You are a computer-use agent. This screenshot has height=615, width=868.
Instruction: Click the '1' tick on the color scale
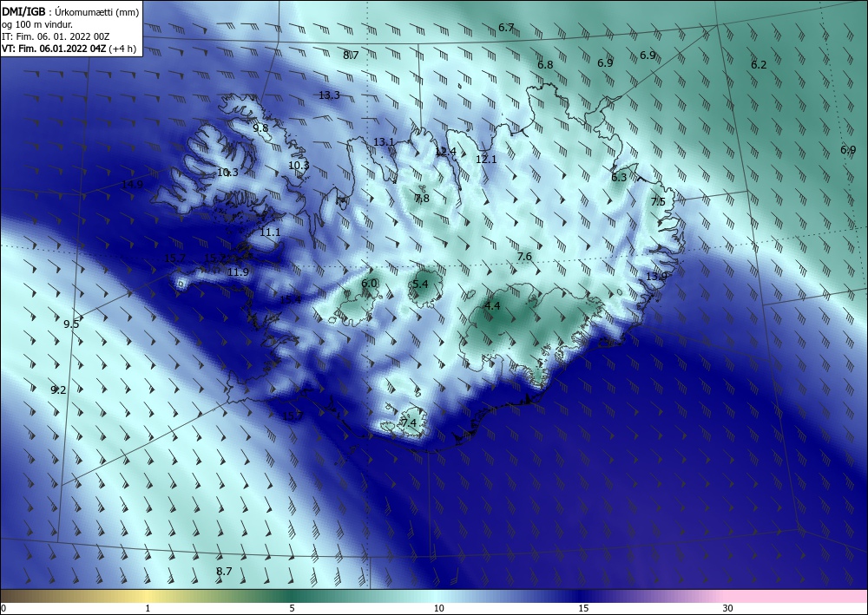click(x=148, y=608)
